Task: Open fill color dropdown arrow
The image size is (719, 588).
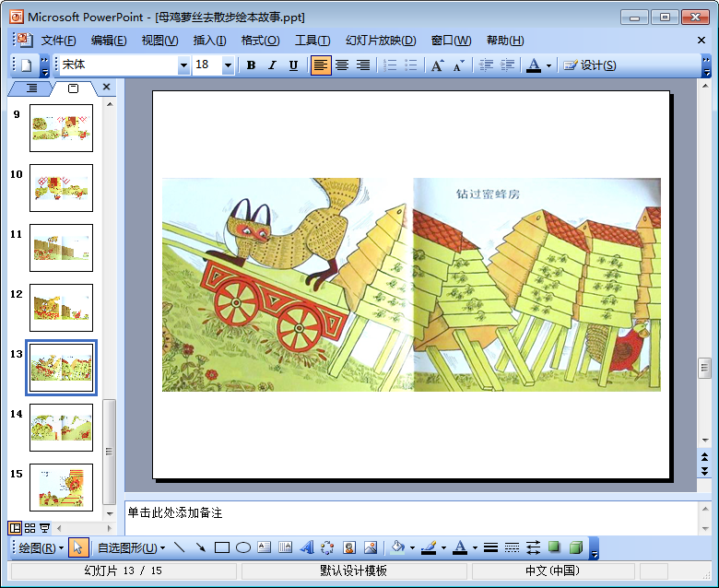Action: (x=412, y=548)
